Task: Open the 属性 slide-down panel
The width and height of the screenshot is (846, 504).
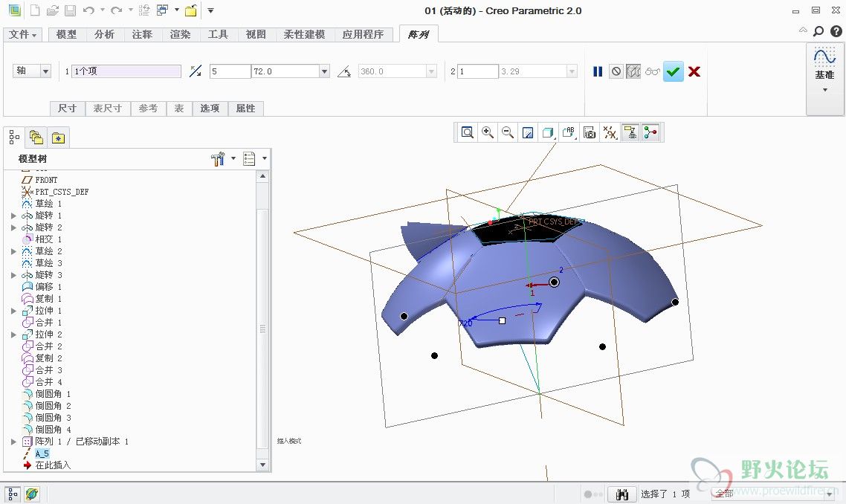Action: click(x=245, y=109)
